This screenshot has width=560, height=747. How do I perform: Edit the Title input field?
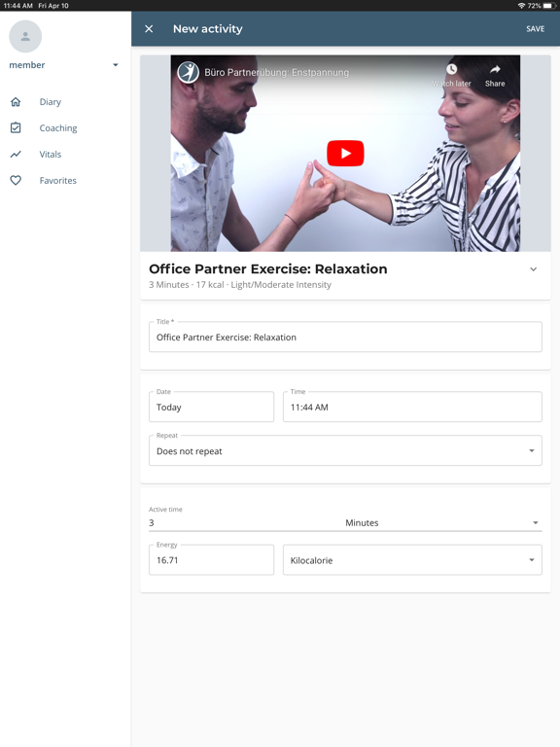[x=345, y=338]
